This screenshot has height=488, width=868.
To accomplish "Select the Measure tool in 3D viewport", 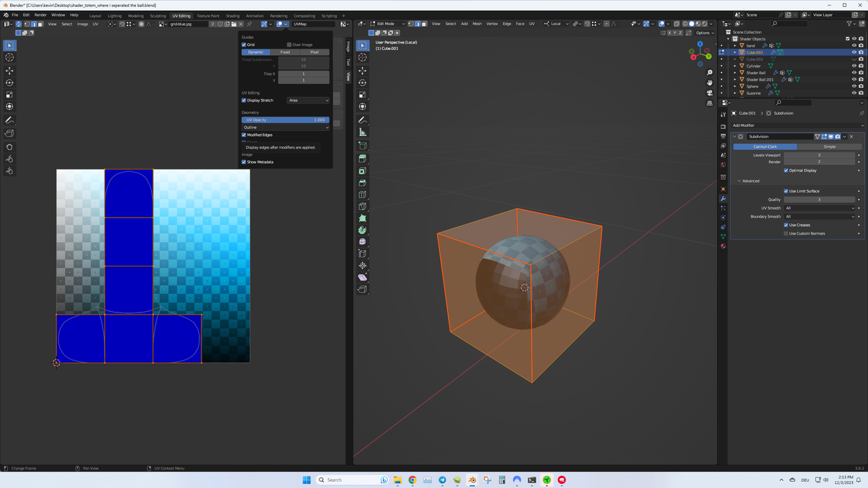I will point(363,132).
